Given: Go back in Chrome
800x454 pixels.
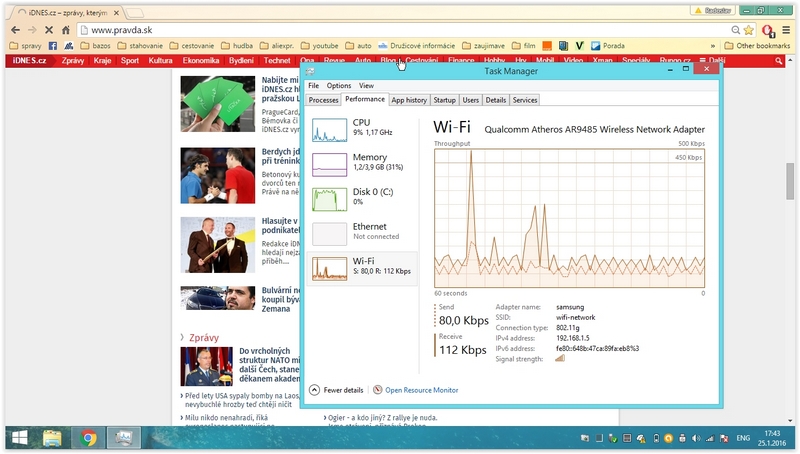Looking at the screenshot, I should click(x=15, y=30).
